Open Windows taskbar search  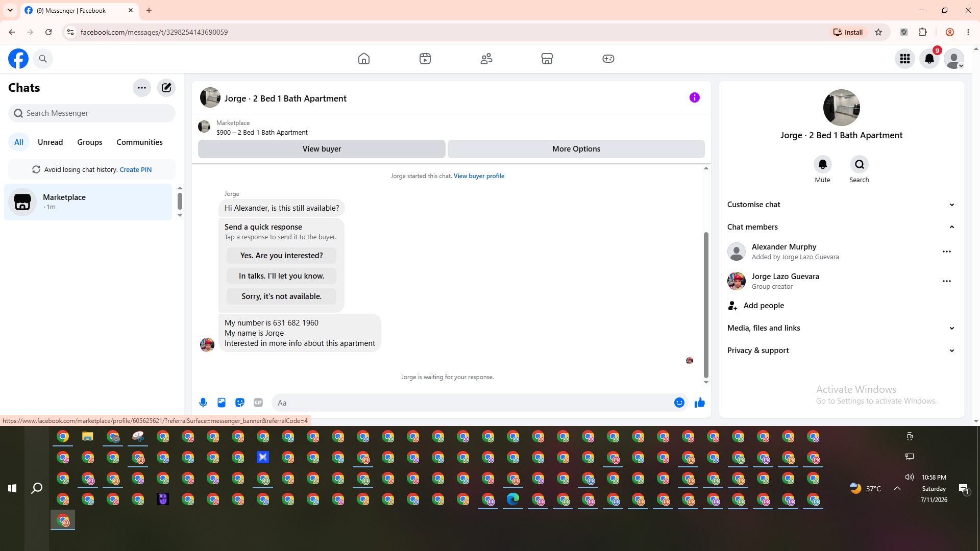pyautogui.click(x=37, y=488)
